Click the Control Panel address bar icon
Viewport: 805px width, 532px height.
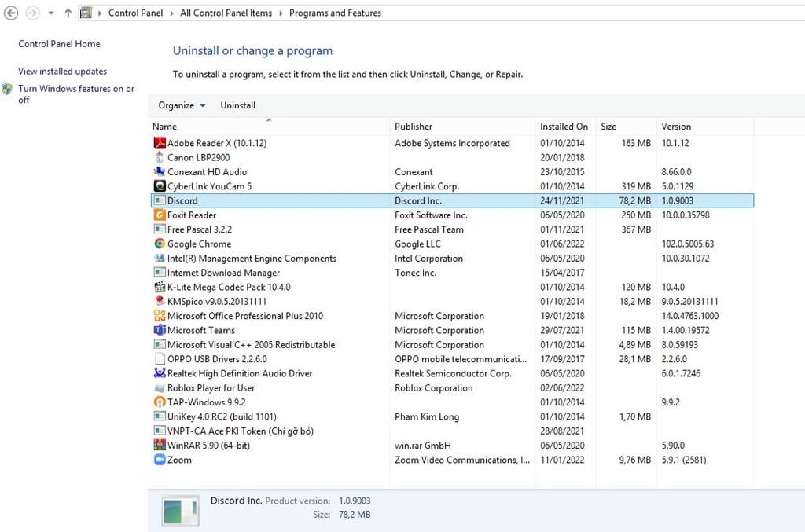pyautogui.click(x=86, y=13)
